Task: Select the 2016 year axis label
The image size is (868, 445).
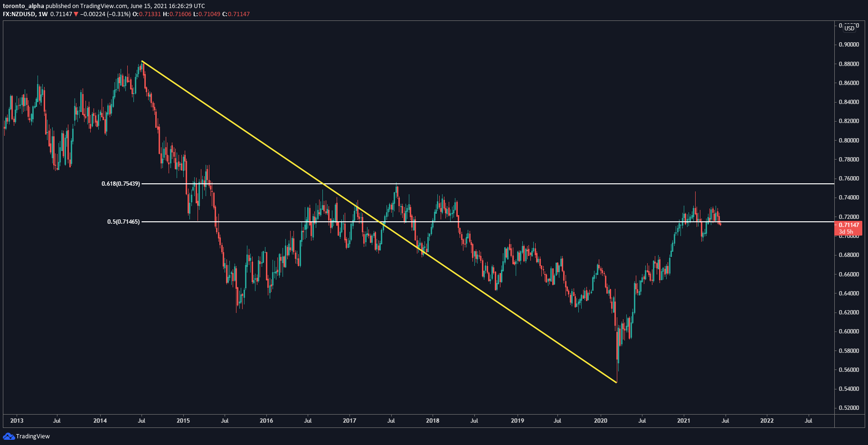Action: pos(266,420)
